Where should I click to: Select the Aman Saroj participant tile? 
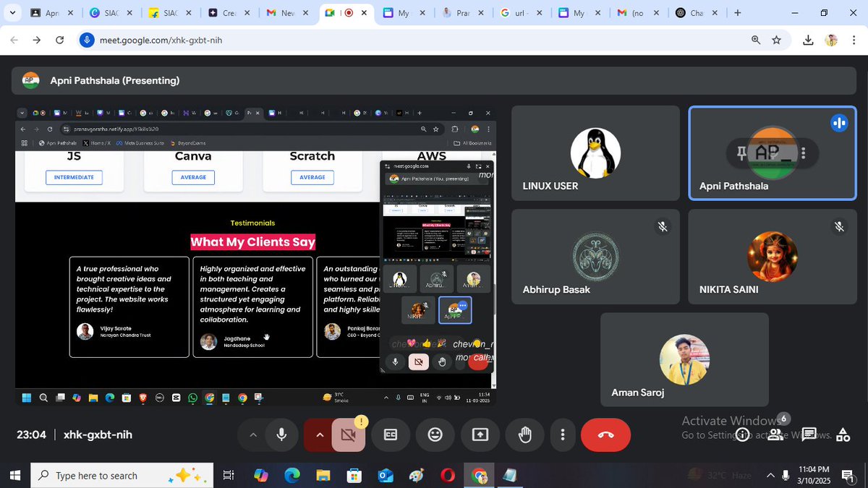684,359
